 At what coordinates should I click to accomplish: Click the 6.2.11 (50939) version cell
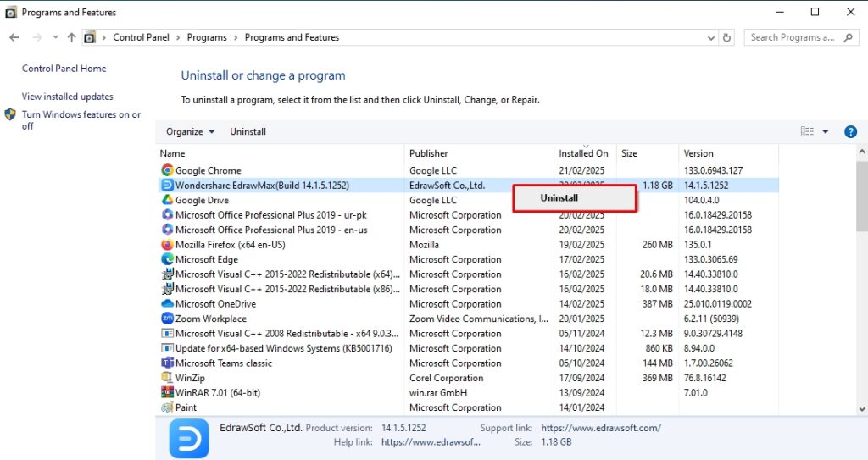point(711,319)
